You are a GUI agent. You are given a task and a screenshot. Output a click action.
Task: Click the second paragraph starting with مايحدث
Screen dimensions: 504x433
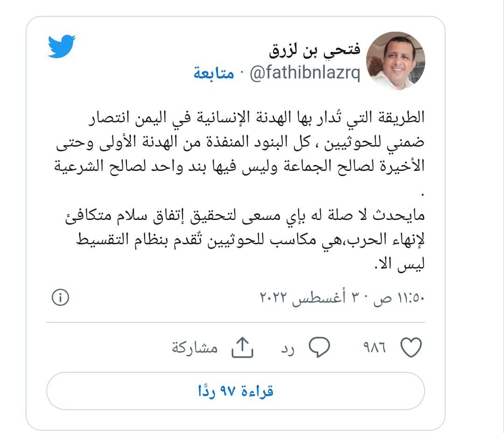pyautogui.click(x=245, y=239)
